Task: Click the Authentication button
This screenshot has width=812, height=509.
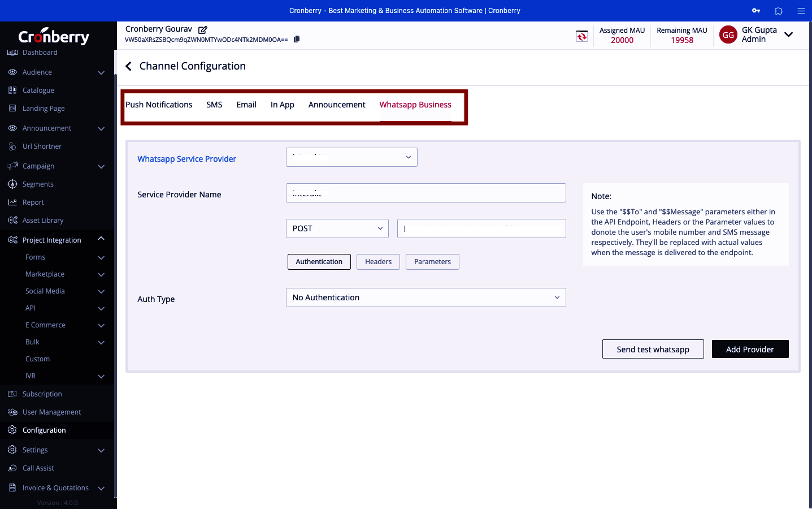Action: coord(319,262)
